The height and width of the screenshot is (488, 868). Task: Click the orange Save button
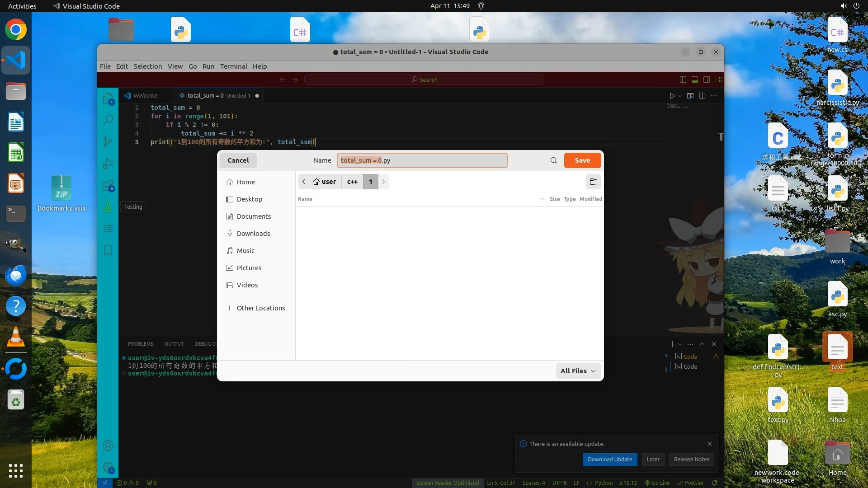(582, 160)
